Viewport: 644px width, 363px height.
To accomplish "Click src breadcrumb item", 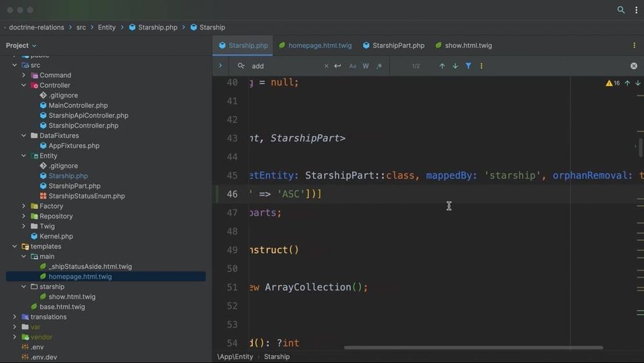I will point(81,27).
